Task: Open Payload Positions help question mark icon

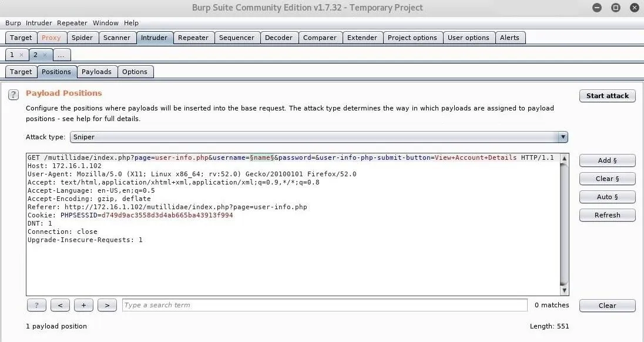Action: [x=14, y=95]
